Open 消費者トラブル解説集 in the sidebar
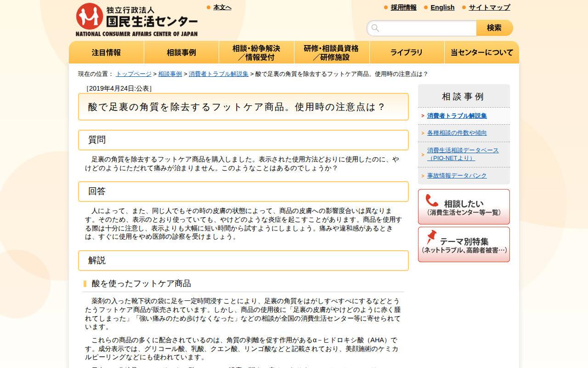Image resolution: width=588 pixels, height=368 pixels. [457, 116]
